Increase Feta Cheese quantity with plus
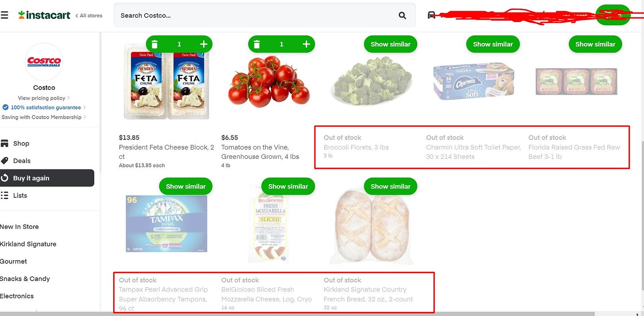644x316 pixels. [204, 44]
